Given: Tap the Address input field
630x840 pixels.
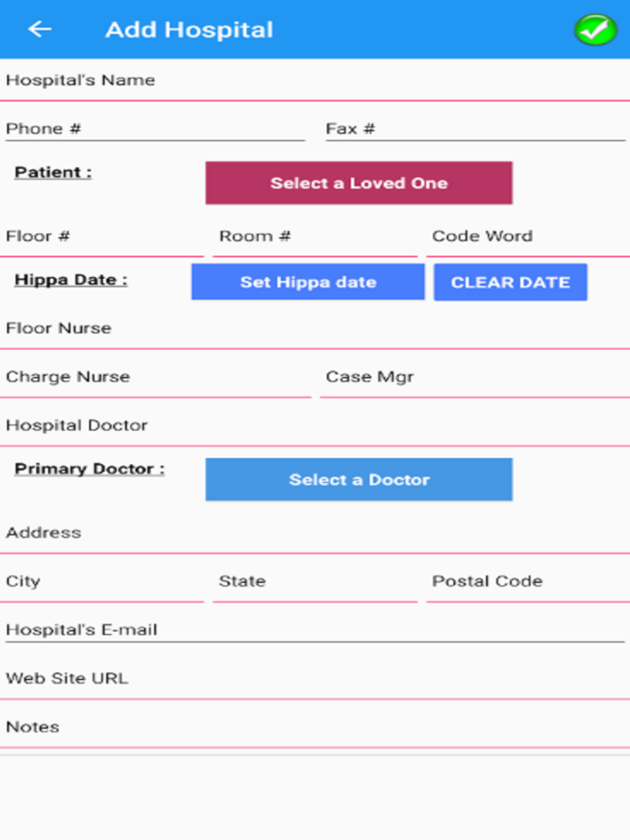Looking at the screenshot, I should coord(315,533).
